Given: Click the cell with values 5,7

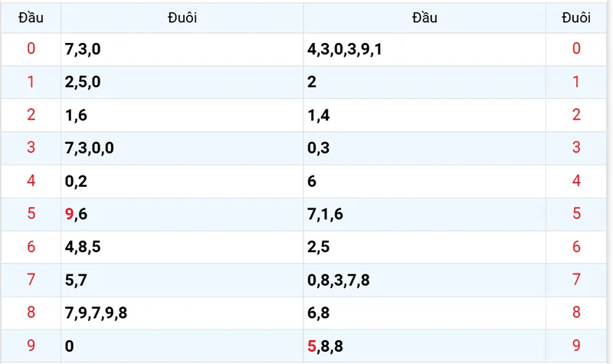Looking at the screenshot, I should [x=77, y=280].
